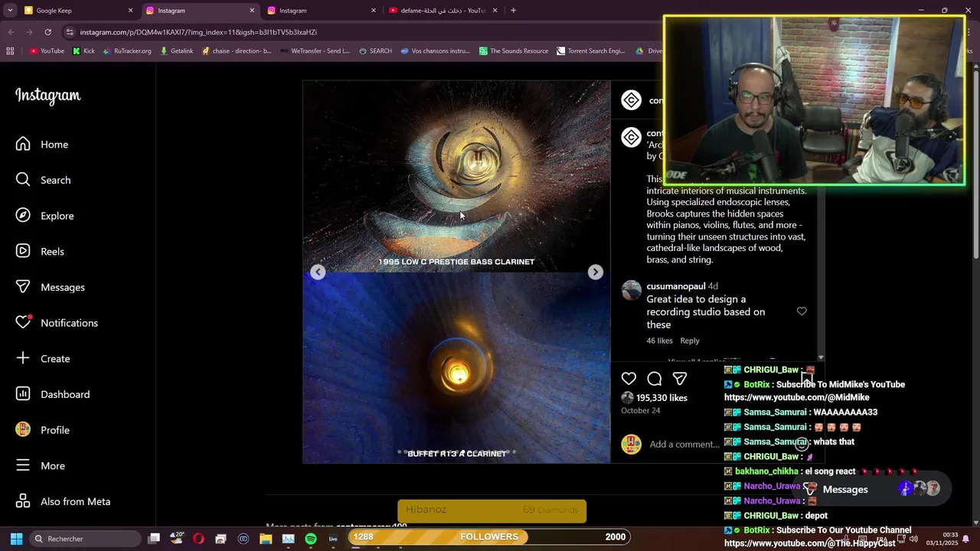Open the Getalink bookmark

[176, 51]
